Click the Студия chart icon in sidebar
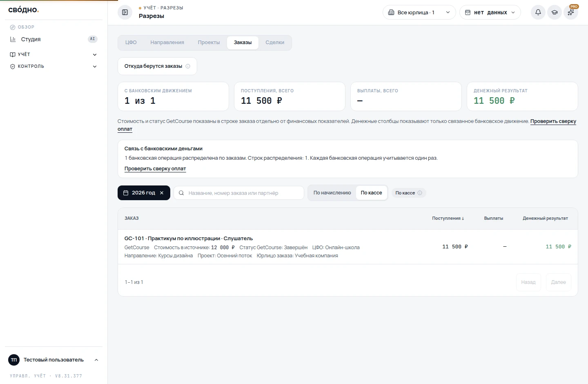 (13, 39)
